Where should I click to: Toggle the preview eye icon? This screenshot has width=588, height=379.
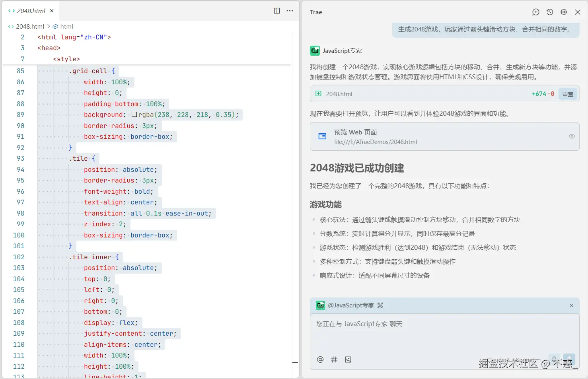pos(572,136)
